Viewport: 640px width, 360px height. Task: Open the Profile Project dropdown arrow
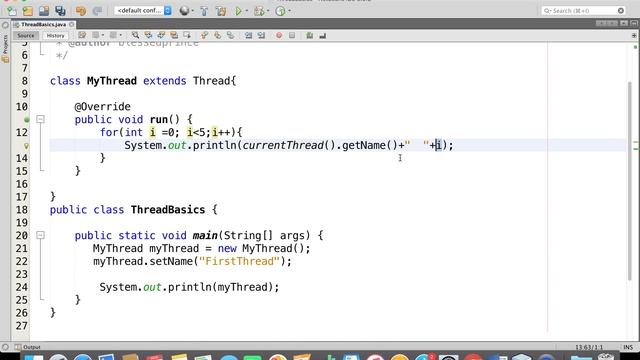(x=289, y=11)
